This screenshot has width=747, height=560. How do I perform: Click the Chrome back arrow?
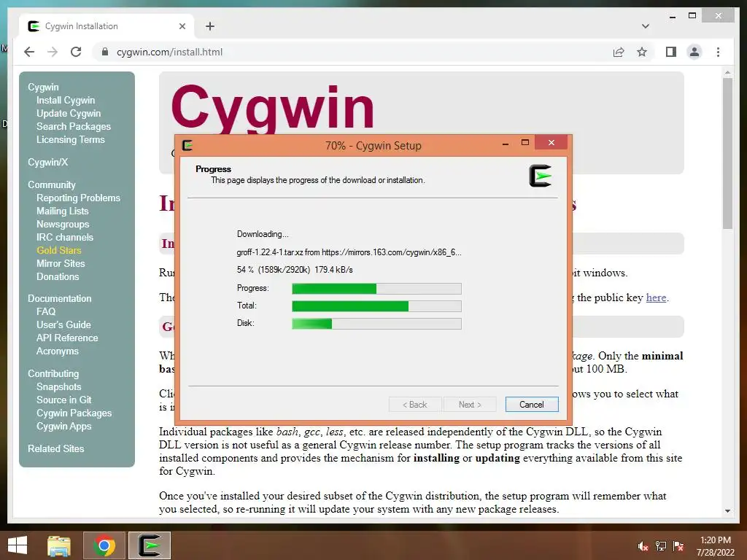click(x=29, y=52)
